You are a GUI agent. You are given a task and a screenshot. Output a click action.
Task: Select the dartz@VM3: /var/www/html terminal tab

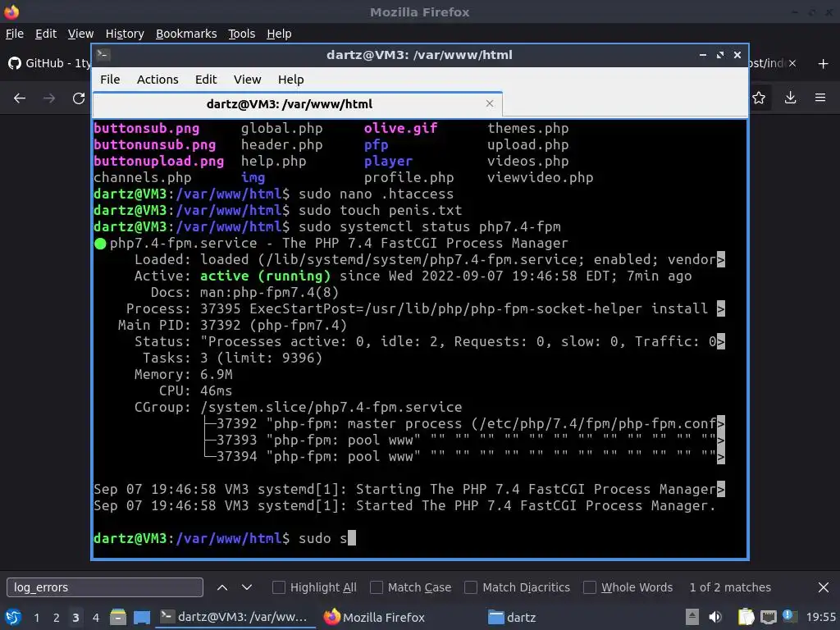click(298, 104)
